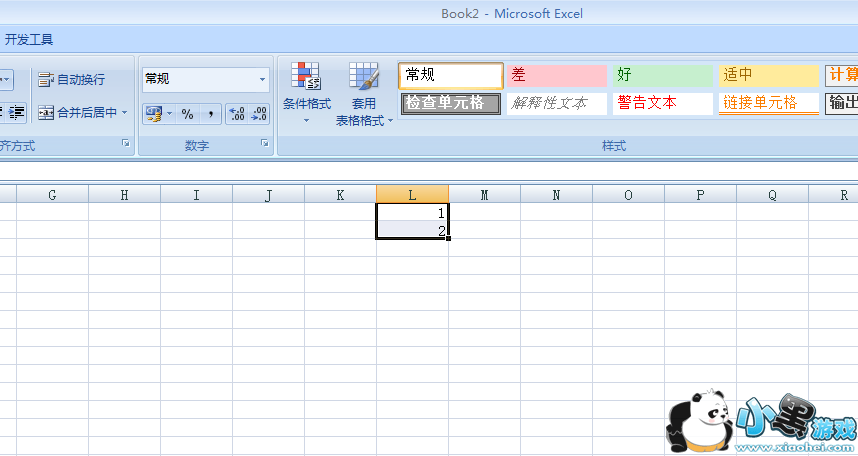Screen dimensions: 858x456
Task: Apply the 检查单元格 cell style
Action: pos(451,103)
